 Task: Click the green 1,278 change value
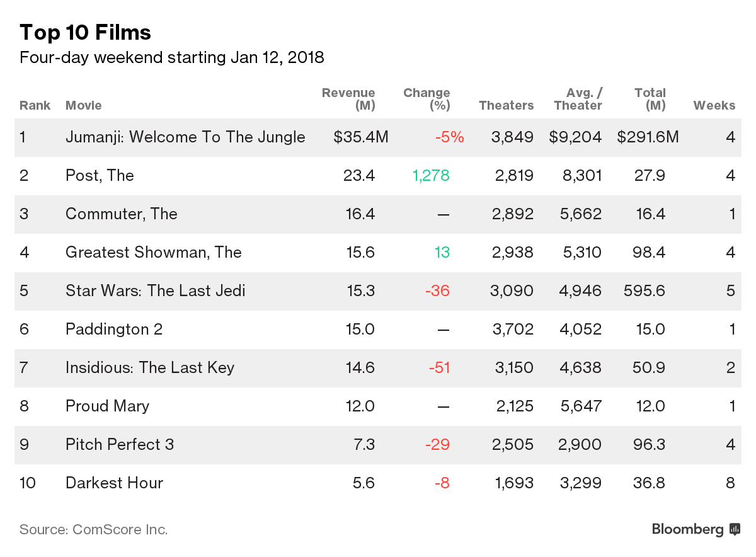pyautogui.click(x=431, y=175)
